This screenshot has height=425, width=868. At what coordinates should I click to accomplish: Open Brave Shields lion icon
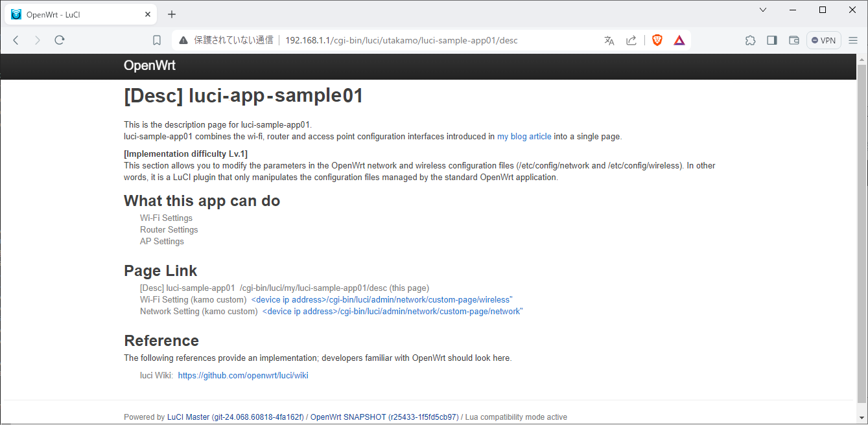point(657,40)
